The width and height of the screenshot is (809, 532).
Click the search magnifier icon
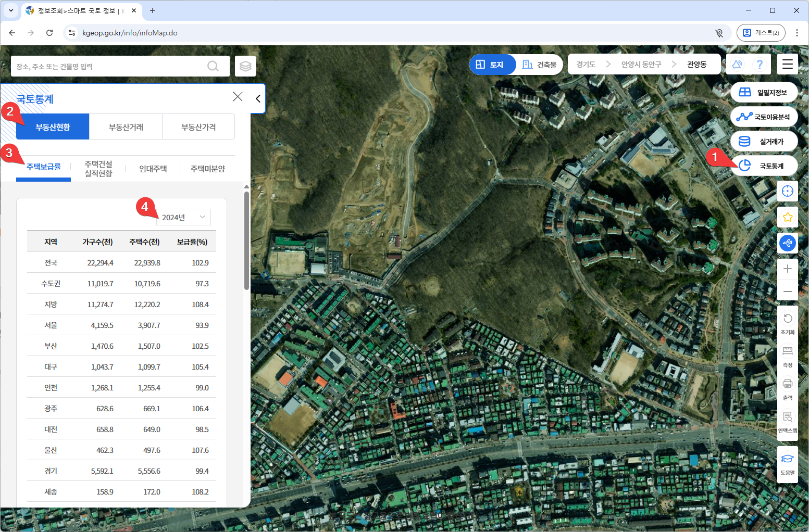point(213,66)
